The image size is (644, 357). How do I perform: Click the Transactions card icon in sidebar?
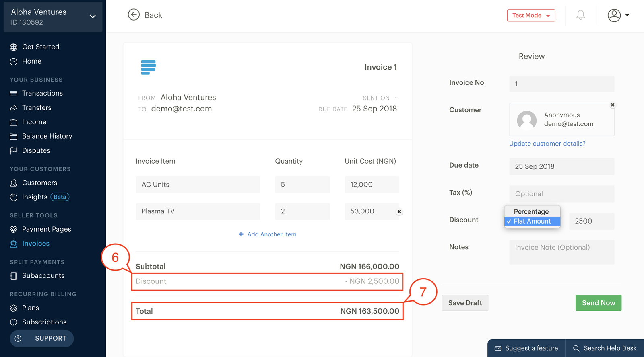[x=14, y=94]
